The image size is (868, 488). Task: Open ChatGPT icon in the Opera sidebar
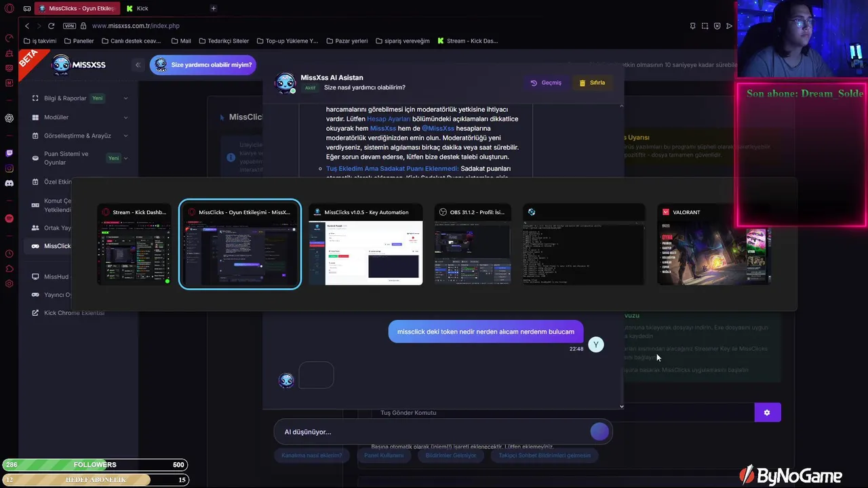[9, 118]
